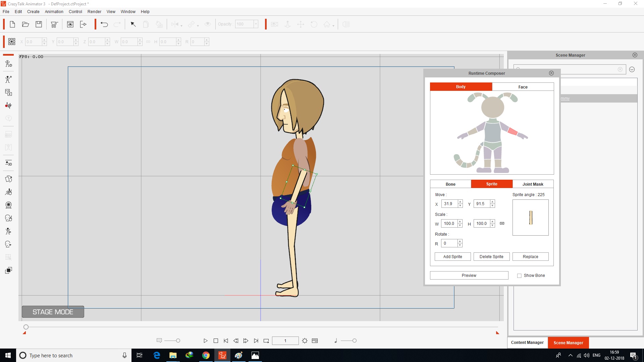
Task: Open the voice/audio waveform icon in sidebar
Action: point(9,106)
